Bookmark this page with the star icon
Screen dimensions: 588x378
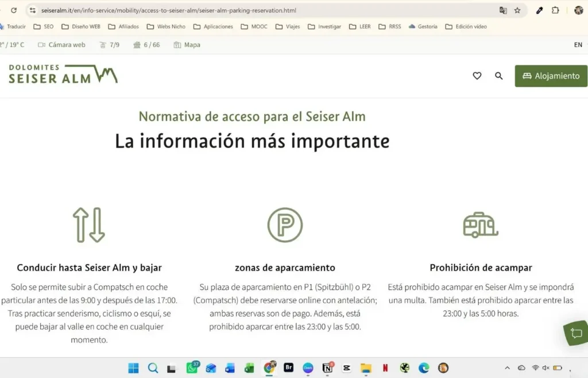tap(517, 10)
